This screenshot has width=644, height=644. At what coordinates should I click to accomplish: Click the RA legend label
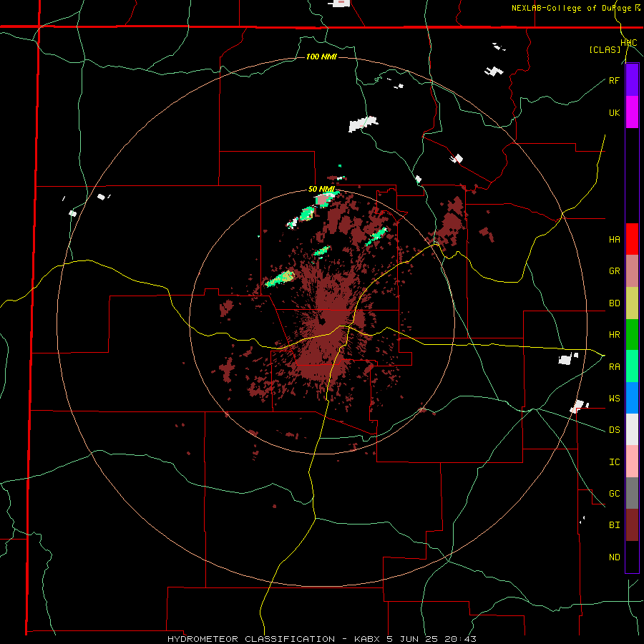click(x=614, y=367)
